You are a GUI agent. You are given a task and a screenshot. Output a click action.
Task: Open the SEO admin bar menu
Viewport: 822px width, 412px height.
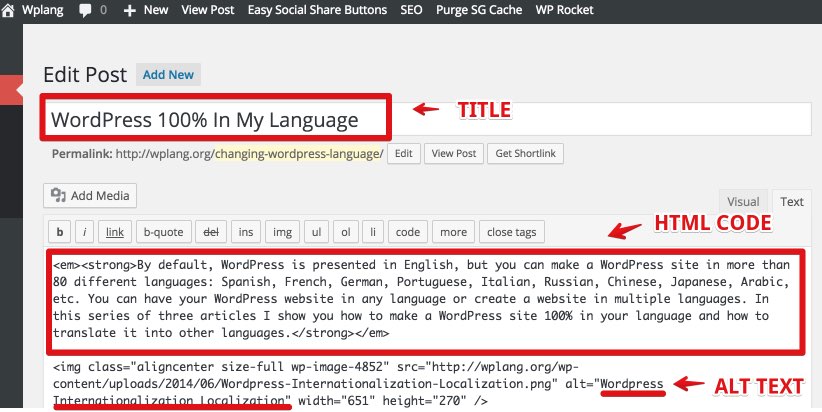411,10
